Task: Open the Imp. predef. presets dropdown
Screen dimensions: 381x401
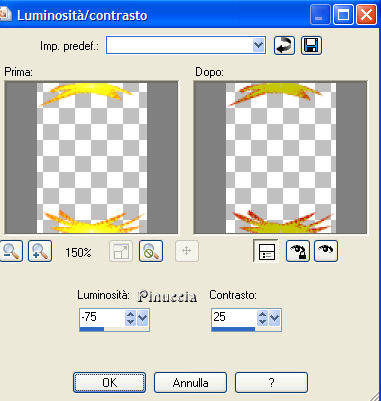Action: coord(258,45)
